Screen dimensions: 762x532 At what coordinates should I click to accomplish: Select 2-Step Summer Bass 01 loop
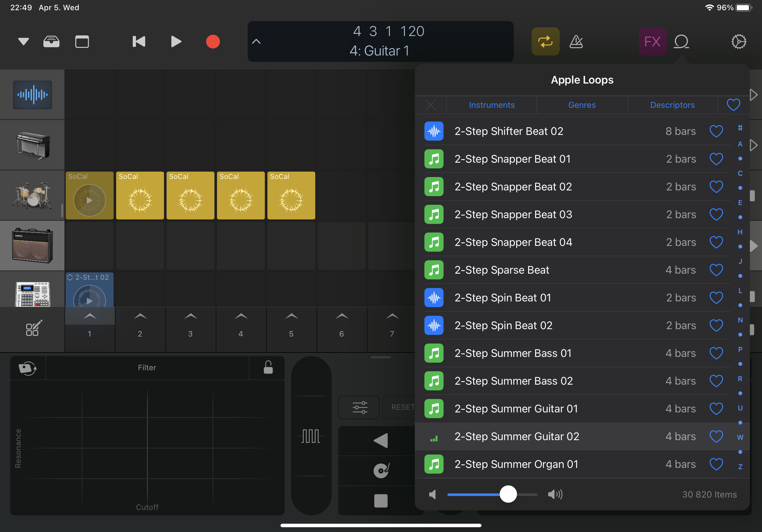point(513,353)
